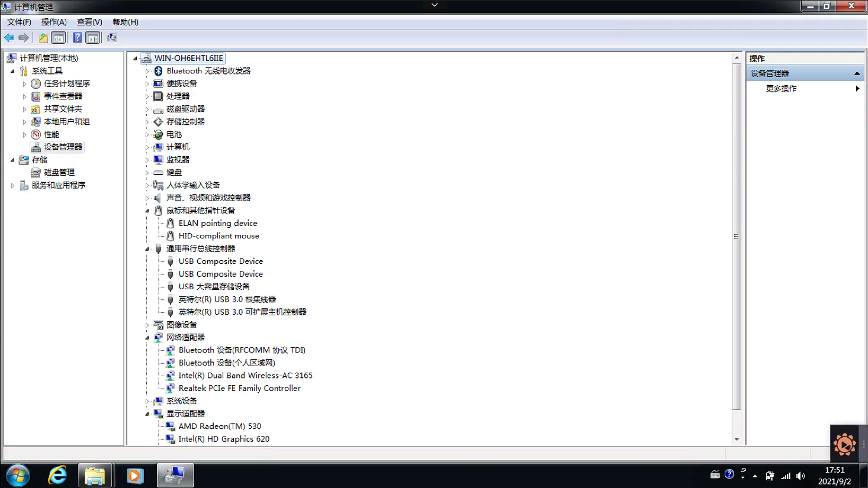This screenshot has width=868, height=488.
Task: Open 更多操作 submenu in actions pane
Action: coord(805,89)
